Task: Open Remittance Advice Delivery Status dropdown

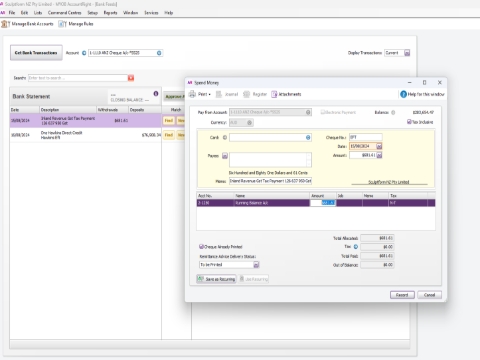Action: (256, 265)
